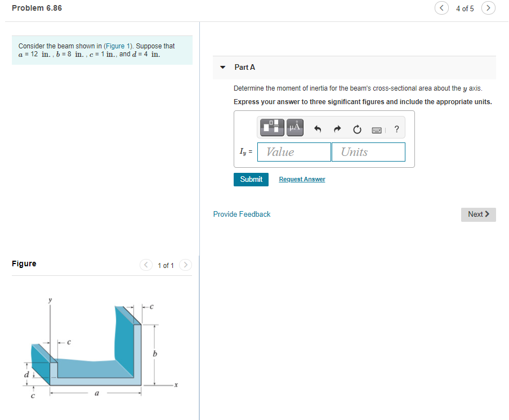
Task: Open the equation templates icon
Action: tap(271, 127)
